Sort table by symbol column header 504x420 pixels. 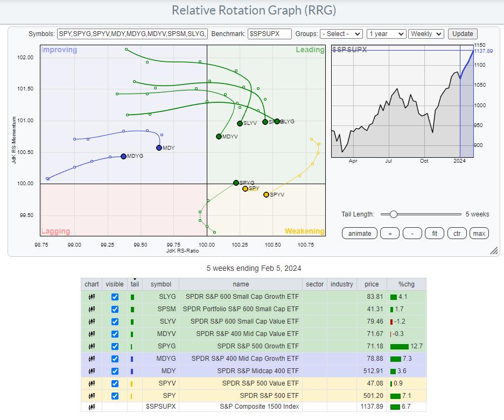point(160,284)
